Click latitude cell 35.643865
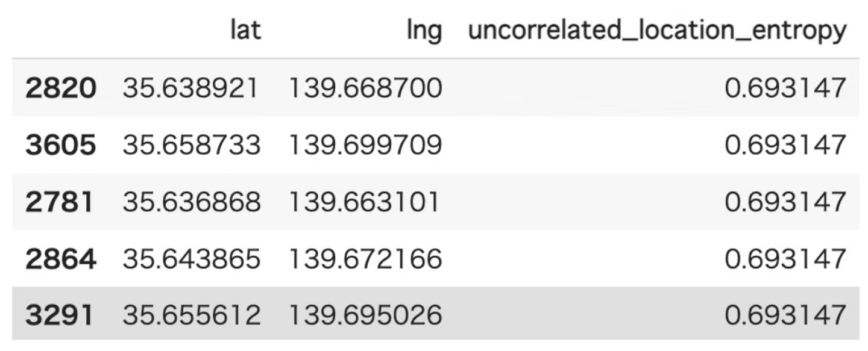This screenshot has width=868, height=351. click(191, 259)
